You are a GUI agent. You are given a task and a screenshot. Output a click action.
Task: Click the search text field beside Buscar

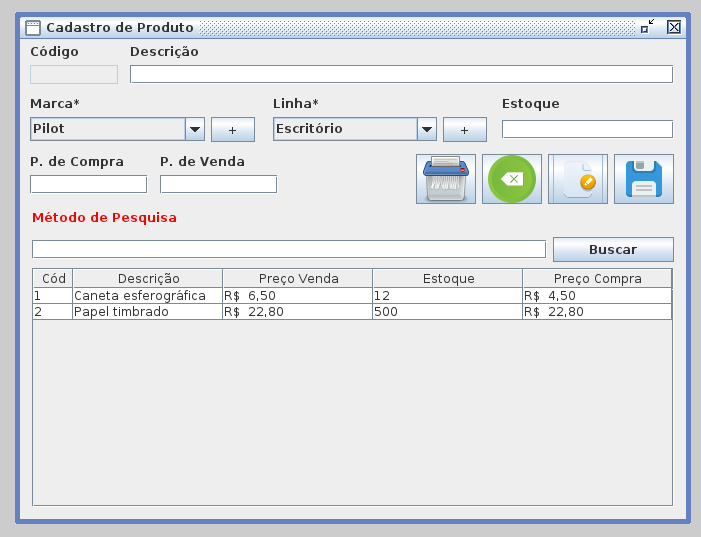click(289, 249)
